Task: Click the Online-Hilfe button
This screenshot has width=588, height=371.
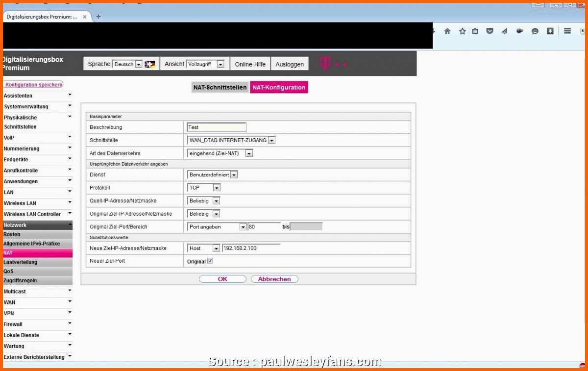Action: click(x=250, y=64)
